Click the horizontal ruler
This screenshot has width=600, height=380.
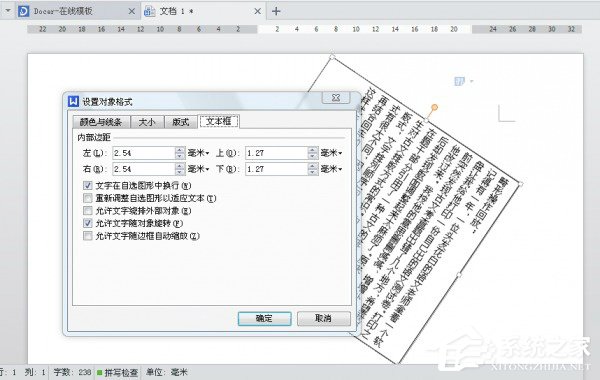(305, 29)
